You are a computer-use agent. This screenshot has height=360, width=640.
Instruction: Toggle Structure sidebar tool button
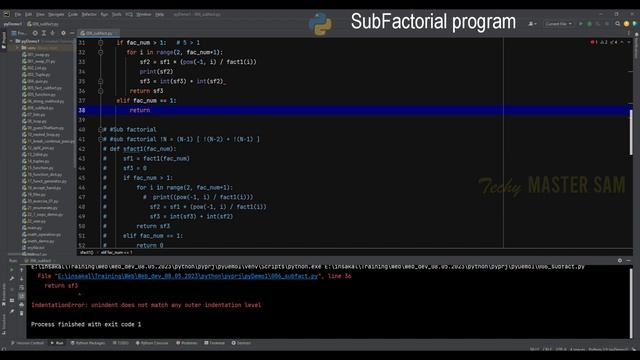pos(4,324)
